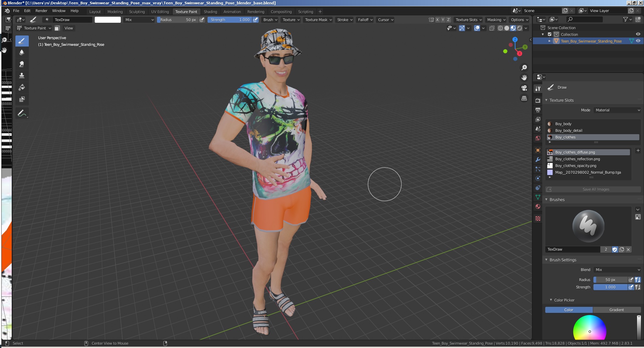Click the View menu button in viewport

(69, 28)
